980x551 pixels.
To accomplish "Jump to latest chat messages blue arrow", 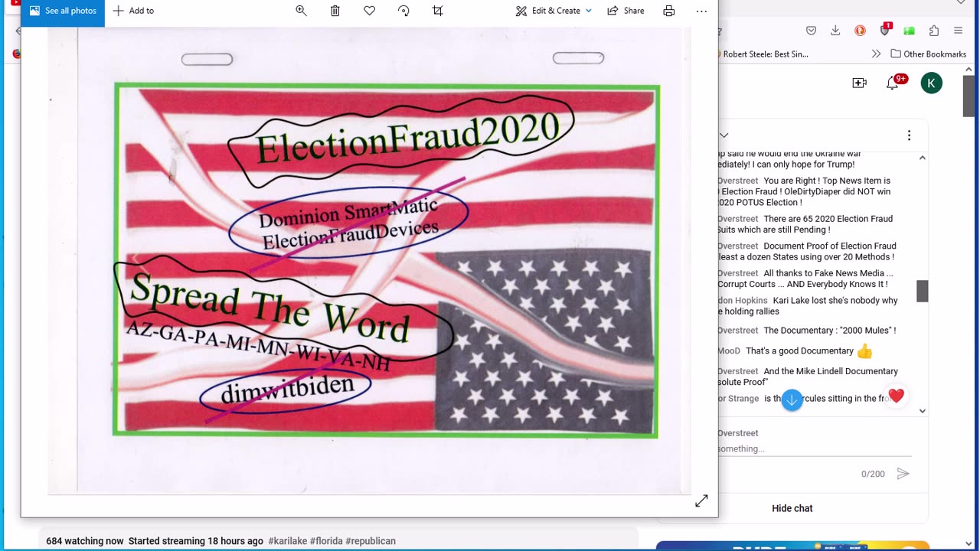I will point(792,399).
